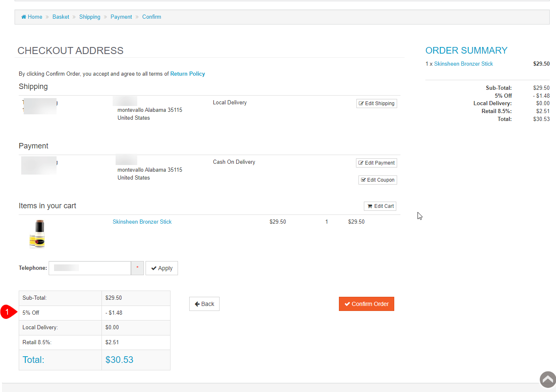This screenshot has height=392, width=556.
Task: Click Skinsheen Bronzer Stick in Order Summary
Action: pyautogui.click(x=463, y=64)
